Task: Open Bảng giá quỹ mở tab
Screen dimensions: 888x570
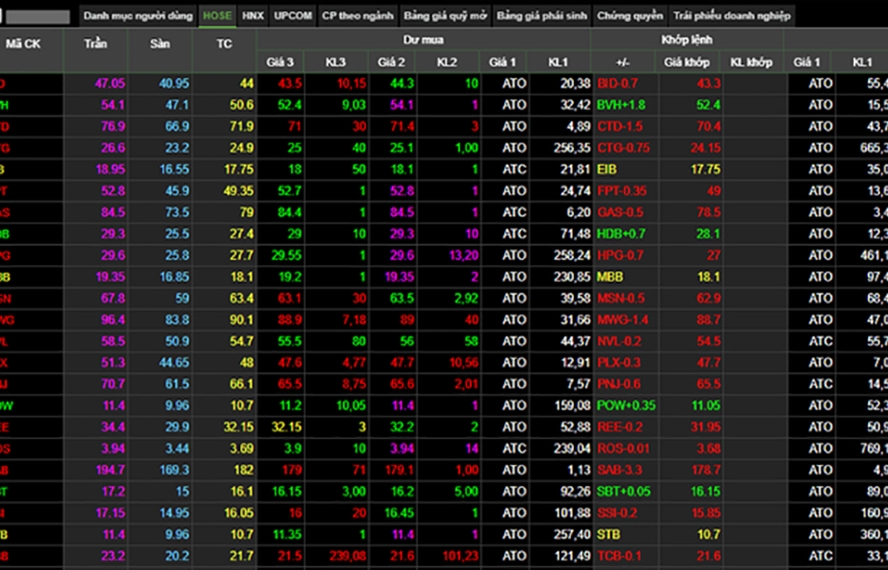Action: pyautogui.click(x=444, y=16)
